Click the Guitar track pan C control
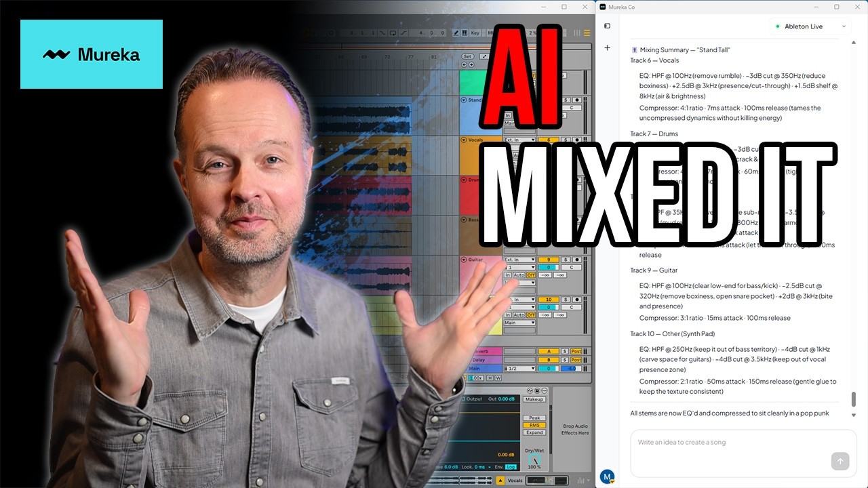The image size is (868, 488). (x=571, y=267)
